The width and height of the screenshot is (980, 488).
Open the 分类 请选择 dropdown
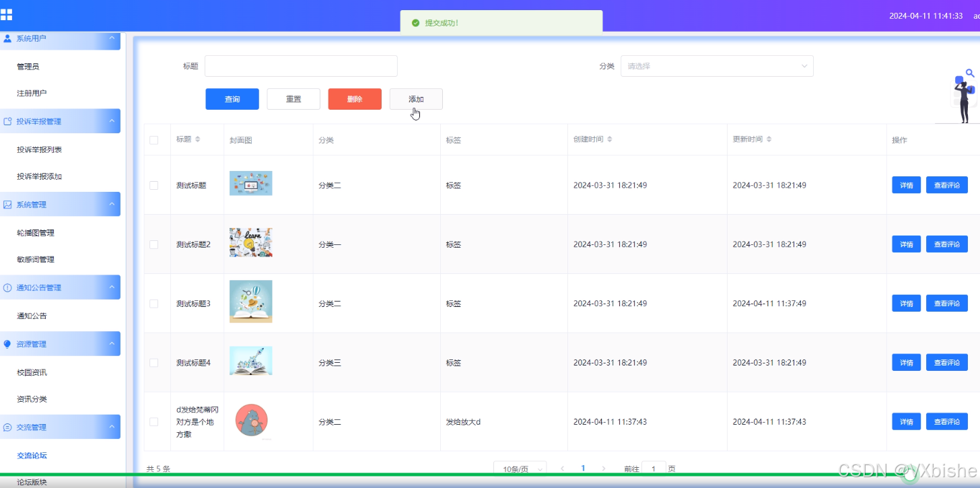(x=717, y=66)
